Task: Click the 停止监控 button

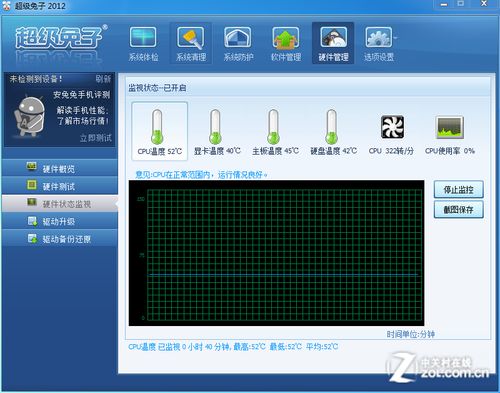Action: coord(458,190)
